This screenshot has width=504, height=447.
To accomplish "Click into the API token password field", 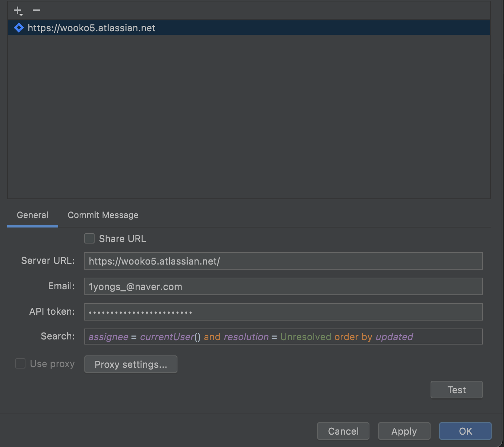I will pos(284,312).
